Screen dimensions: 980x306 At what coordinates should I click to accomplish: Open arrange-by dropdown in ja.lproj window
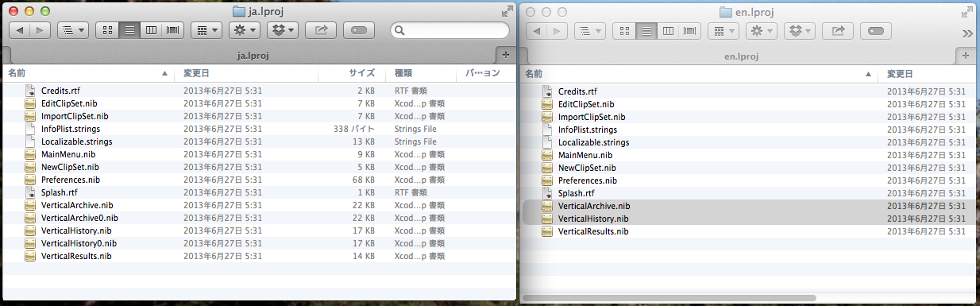pos(206,30)
